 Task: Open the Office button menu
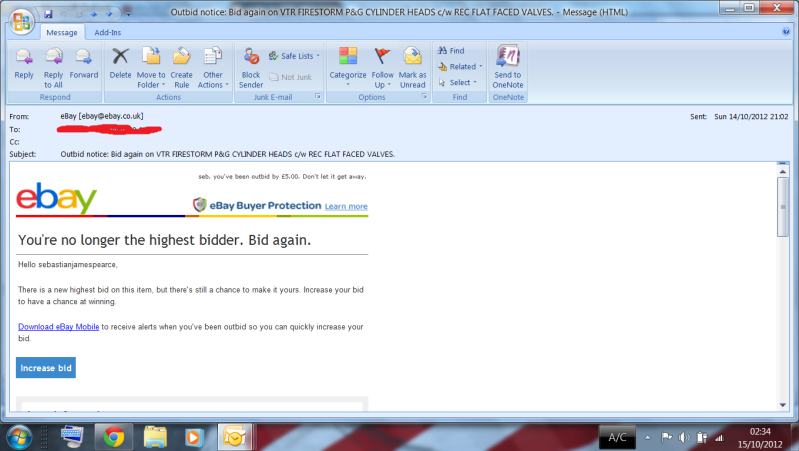pos(21,21)
